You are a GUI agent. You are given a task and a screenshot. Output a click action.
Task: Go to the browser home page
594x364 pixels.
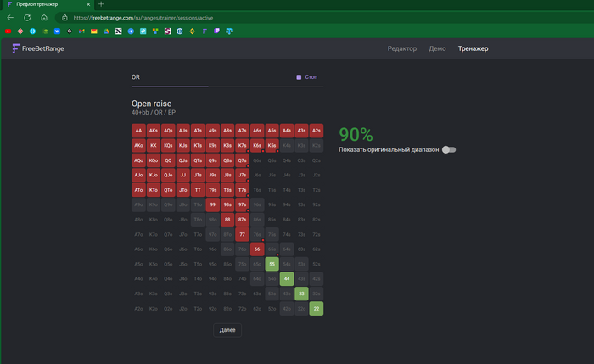point(44,18)
